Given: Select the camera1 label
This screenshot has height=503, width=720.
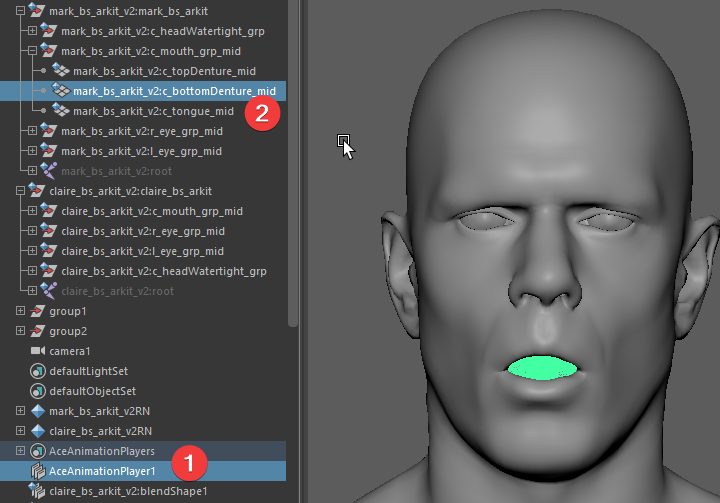Looking at the screenshot, I should click(x=70, y=351).
